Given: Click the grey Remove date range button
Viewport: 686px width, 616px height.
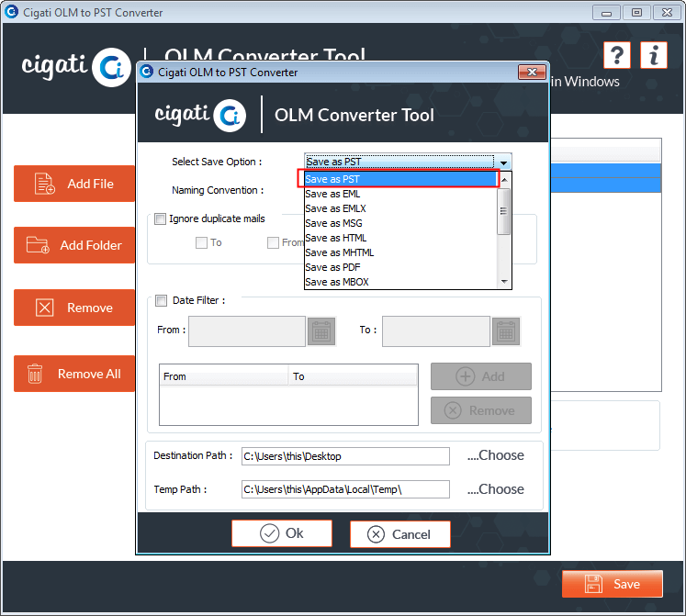Looking at the screenshot, I should 481,410.
